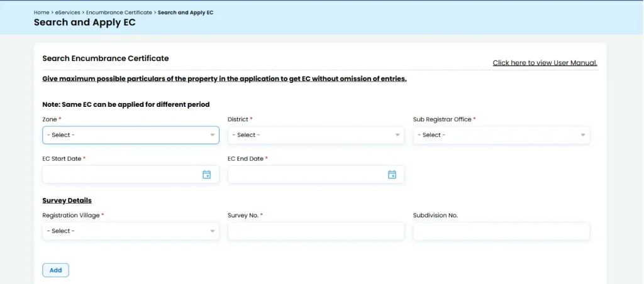Click the Search Encumbrance Certificate heading
Screen dimensions: 644x284
pyautogui.click(x=106, y=58)
